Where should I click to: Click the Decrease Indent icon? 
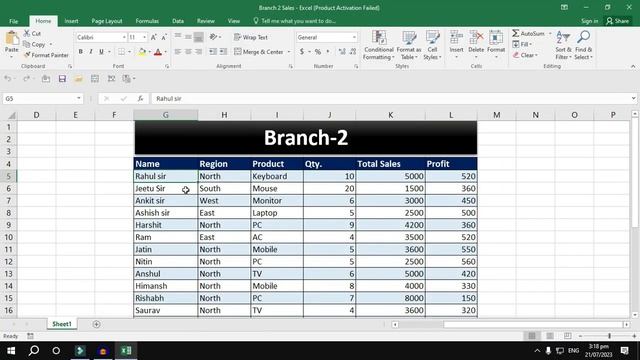(213, 52)
